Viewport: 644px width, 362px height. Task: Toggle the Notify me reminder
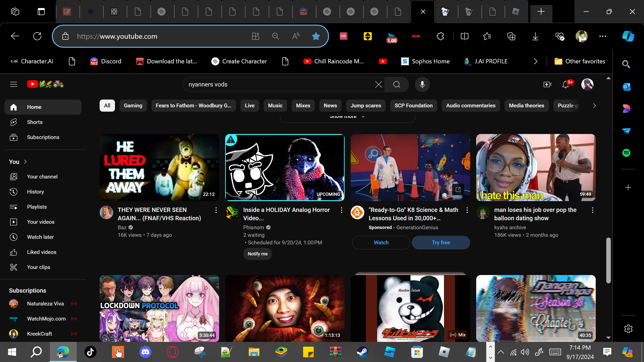(x=257, y=254)
